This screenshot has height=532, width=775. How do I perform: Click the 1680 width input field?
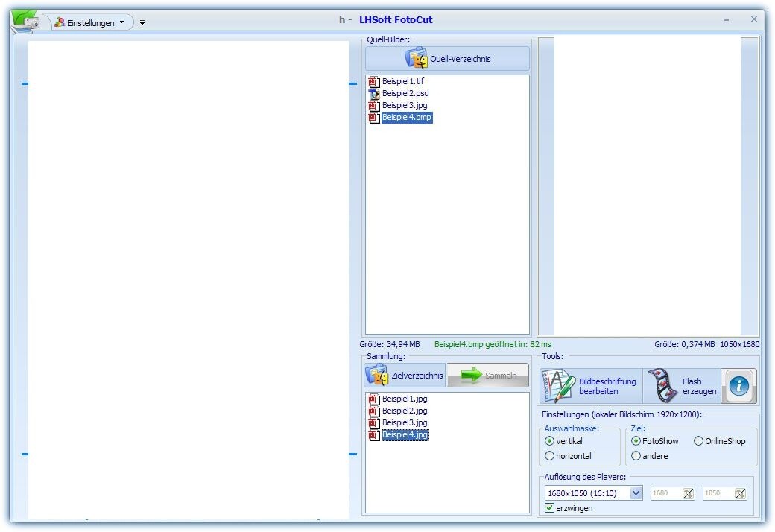point(665,493)
